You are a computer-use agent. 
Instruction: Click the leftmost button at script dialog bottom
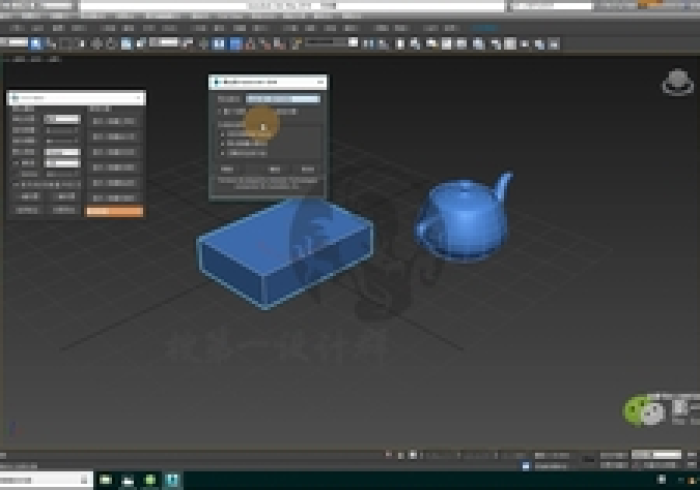coord(229,170)
